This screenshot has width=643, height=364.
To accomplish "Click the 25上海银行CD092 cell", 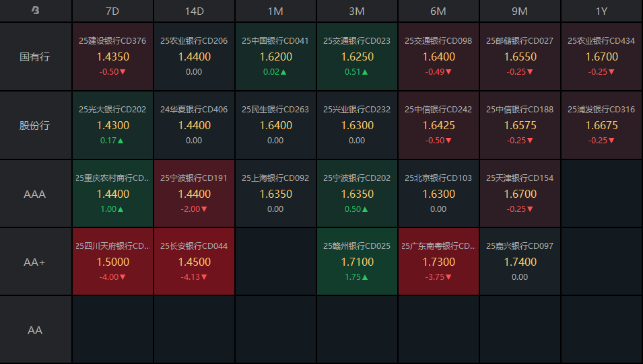I will coord(275,194).
